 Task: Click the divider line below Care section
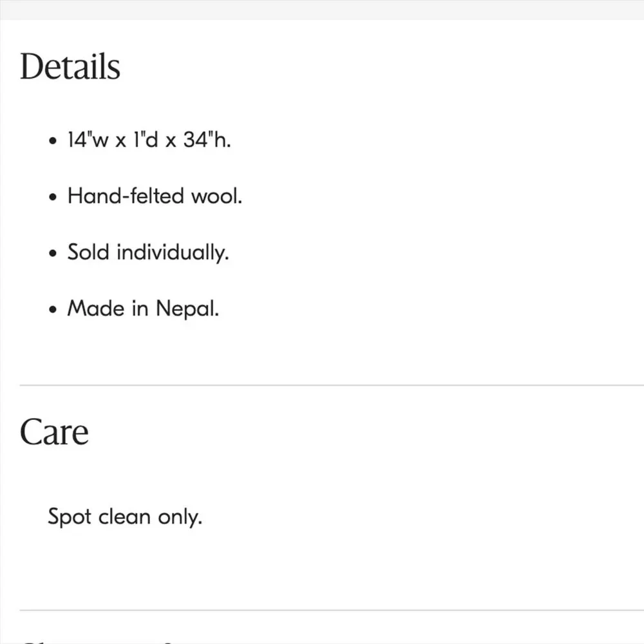pos(332,611)
